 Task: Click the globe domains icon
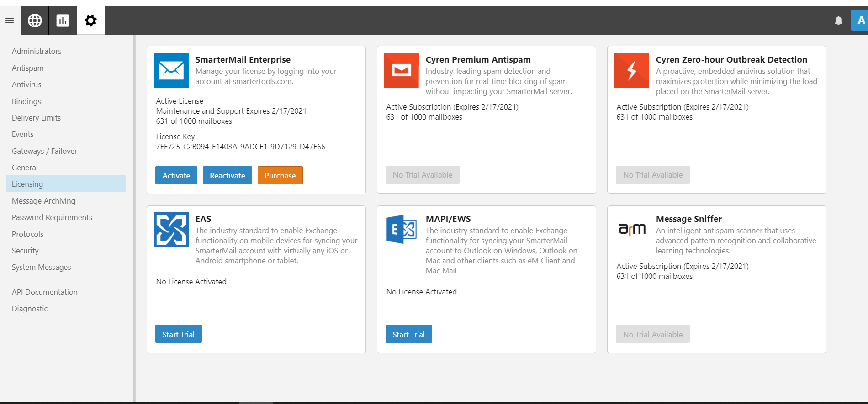click(35, 21)
